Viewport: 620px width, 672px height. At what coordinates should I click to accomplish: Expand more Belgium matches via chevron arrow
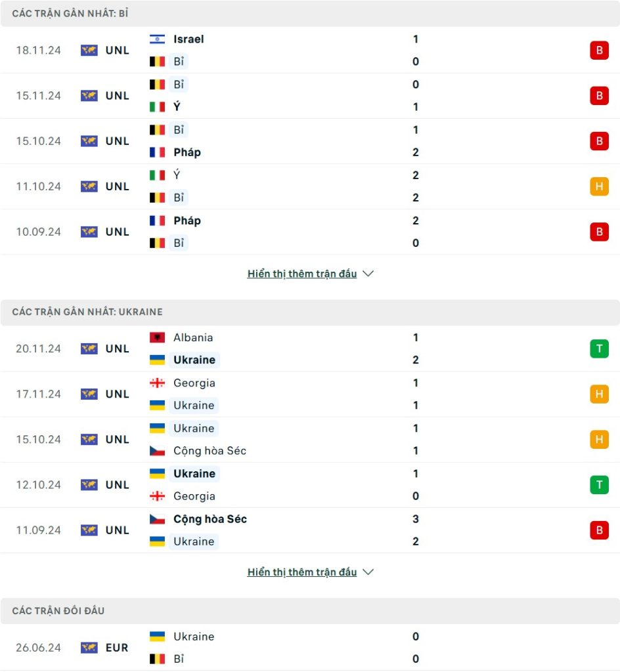point(368,274)
